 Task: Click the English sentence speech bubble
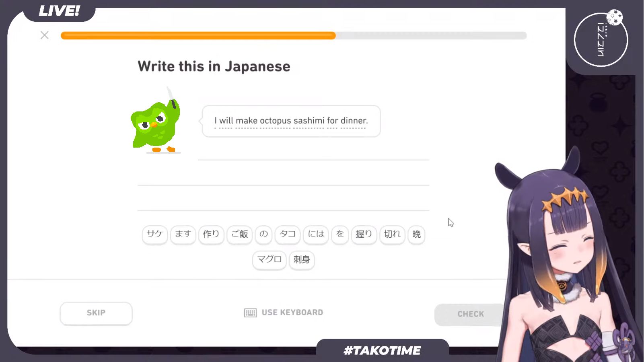290,121
